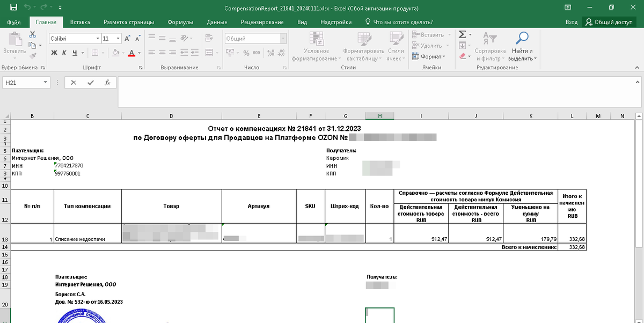Image resolution: width=644 pixels, height=323 pixels.
Task: Expand the H21 name box dropdown
Action: (46, 83)
